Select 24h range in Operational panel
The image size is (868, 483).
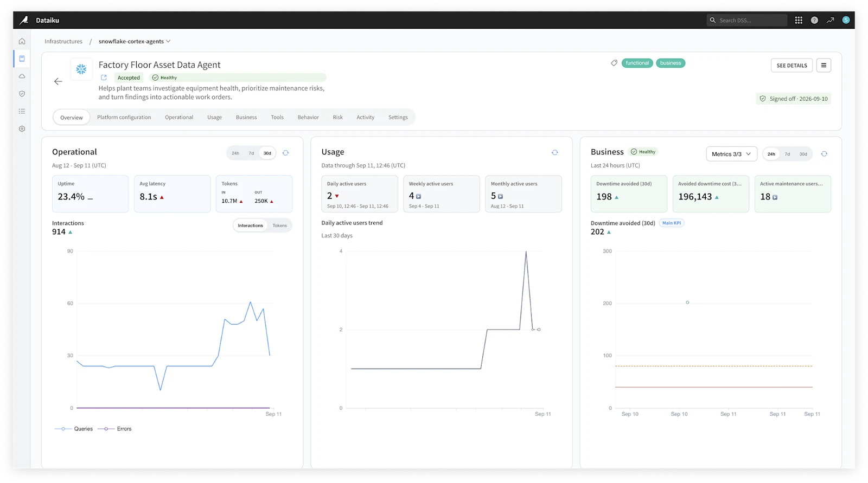[x=235, y=153]
